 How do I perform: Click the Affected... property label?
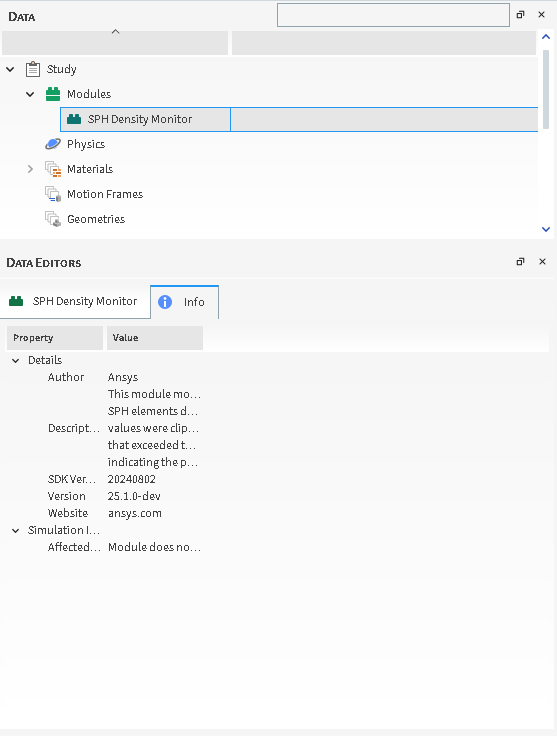coord(74,547)
